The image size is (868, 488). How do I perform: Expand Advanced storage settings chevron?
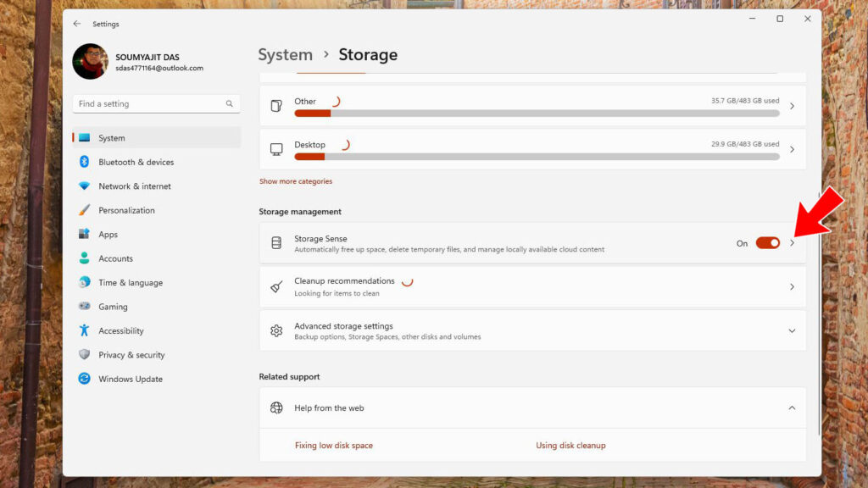(x=792, y=331)
